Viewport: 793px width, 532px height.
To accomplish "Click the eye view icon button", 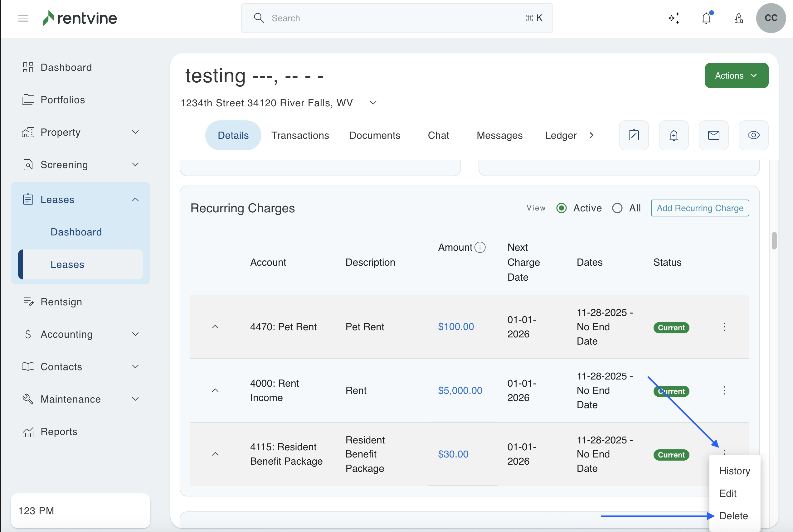I will tap(753, 135).
